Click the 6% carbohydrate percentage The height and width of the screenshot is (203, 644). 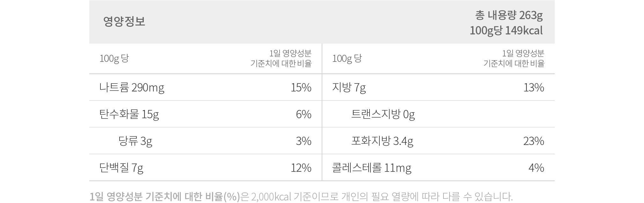[304, 114]
